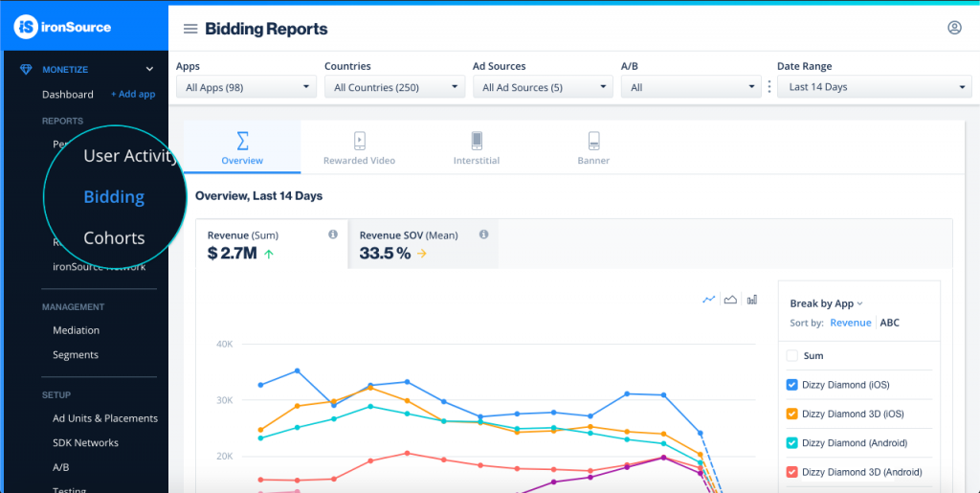This screenshot has width=980, height=493.
Task: Click the first orange Dizzy Diamond 3D (iOS) data point
Action: coord(260,430)
